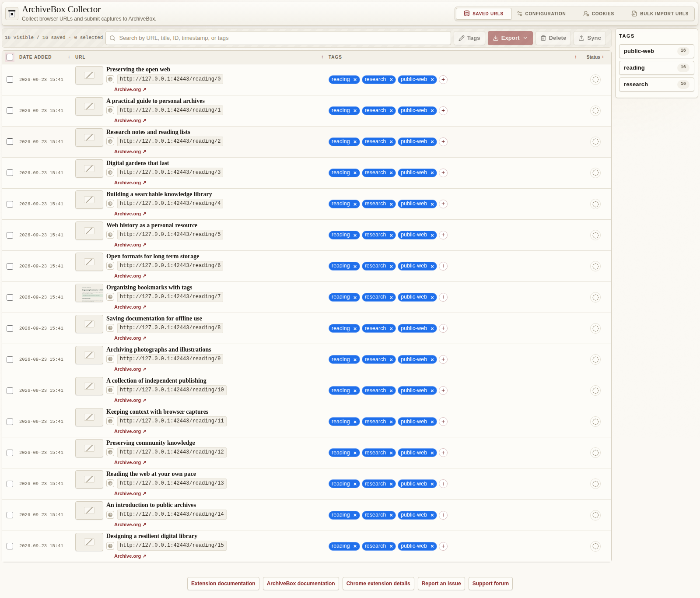The height and width of the screenshot is (598, 700).
Task: Select the Designing a resilient digital library checkbox
Action: 10,546
